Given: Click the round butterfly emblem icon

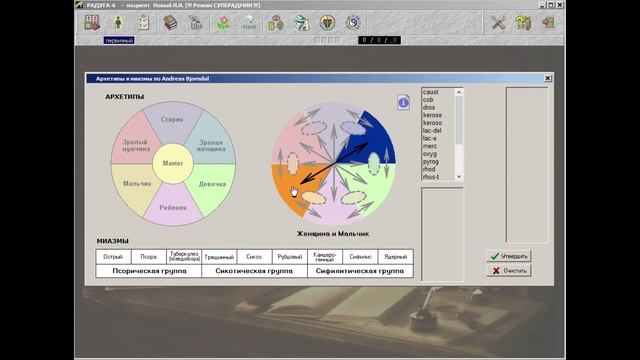Looking at the screenshot, I should click(x=327, y=23).
